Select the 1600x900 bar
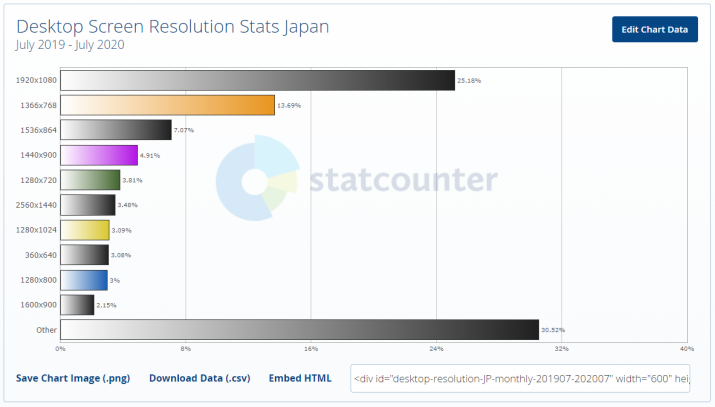This screenshot has width=715, height=407. (77, 305)
